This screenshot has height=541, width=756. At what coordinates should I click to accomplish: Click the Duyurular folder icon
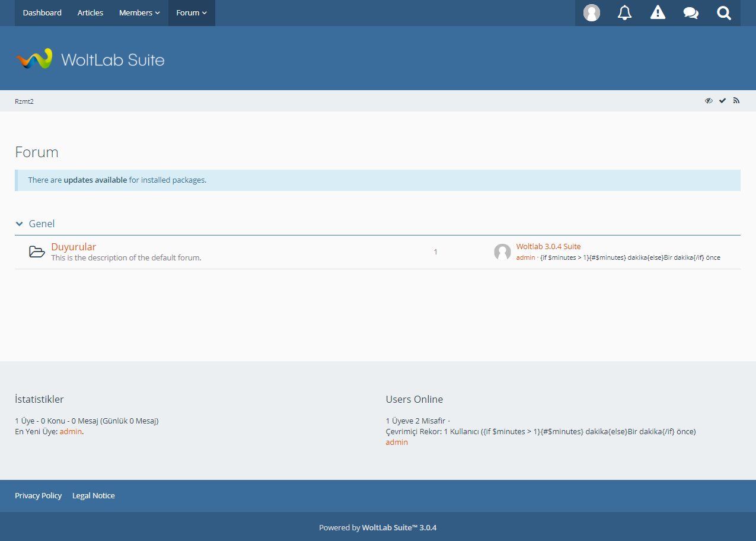tap(37, 252)
